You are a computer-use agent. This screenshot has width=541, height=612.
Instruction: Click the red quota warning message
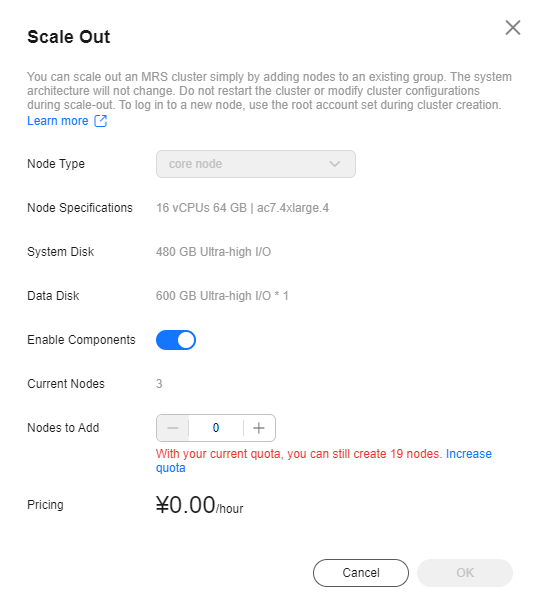(299, 454)
